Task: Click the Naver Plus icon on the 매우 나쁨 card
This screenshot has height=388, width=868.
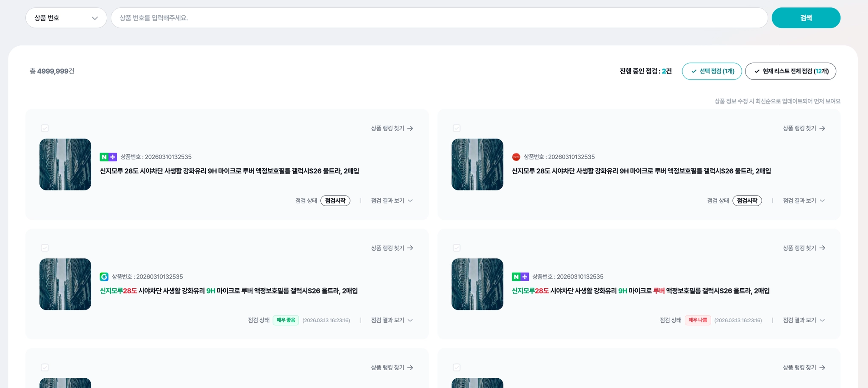Action: tap(520, 277)
